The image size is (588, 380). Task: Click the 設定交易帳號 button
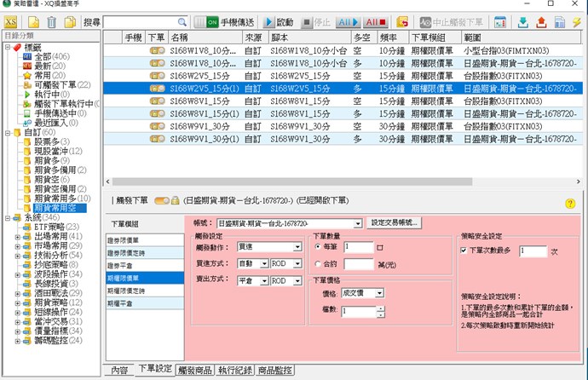click(395, 222)
